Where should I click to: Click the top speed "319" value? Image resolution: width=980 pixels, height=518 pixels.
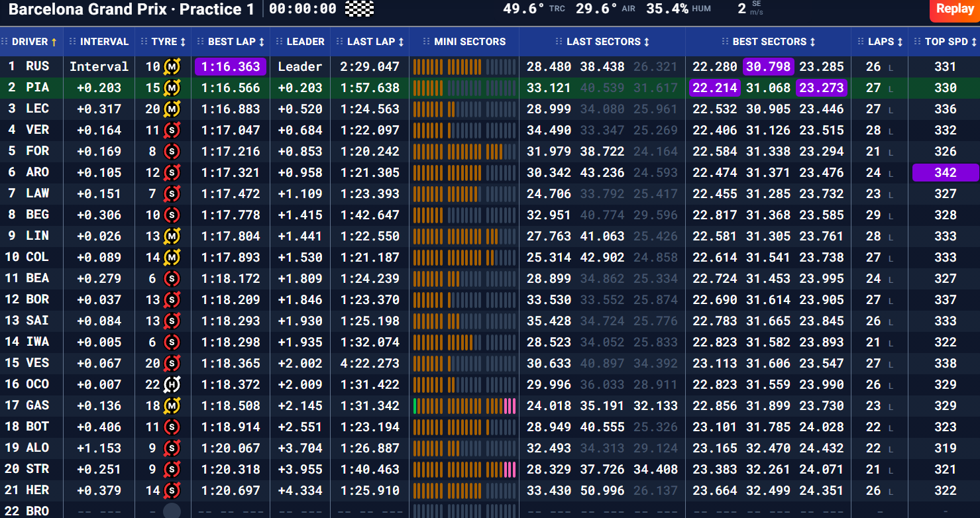[946, 448]
